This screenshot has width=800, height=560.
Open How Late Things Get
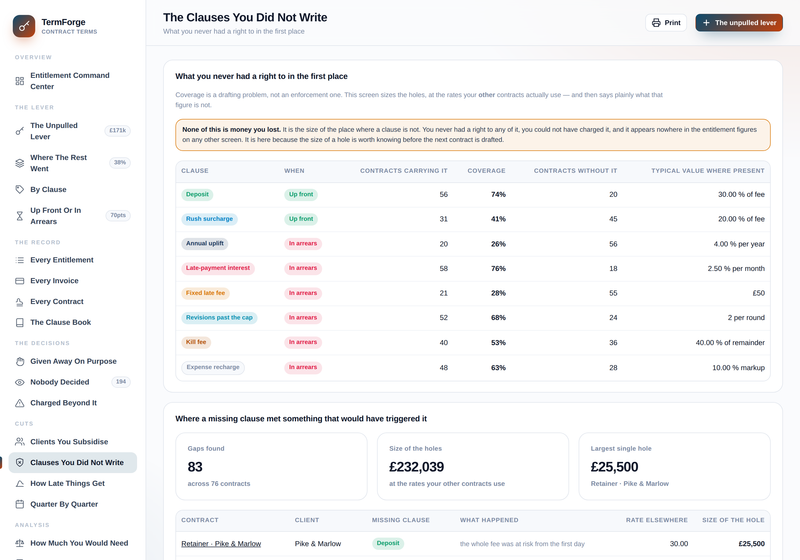[72, 484]
